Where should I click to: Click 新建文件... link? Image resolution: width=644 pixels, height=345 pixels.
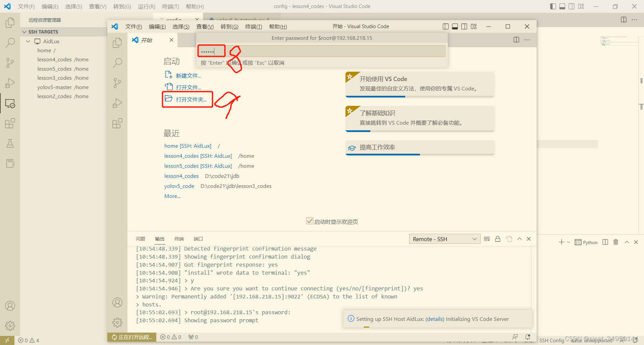(189, 76)
